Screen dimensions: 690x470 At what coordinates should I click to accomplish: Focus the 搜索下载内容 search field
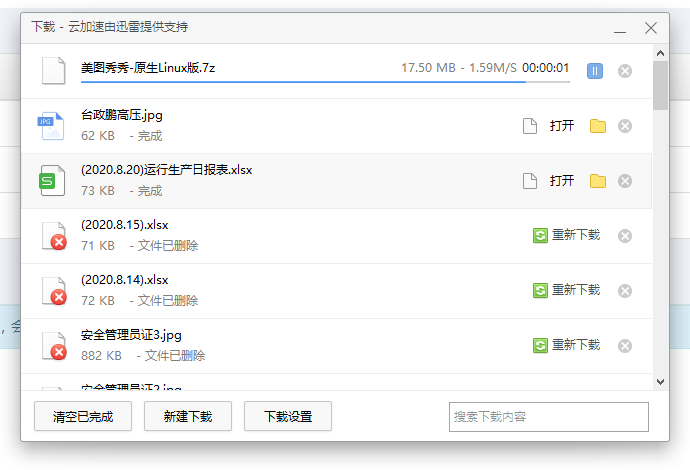[x=549, y=417]
